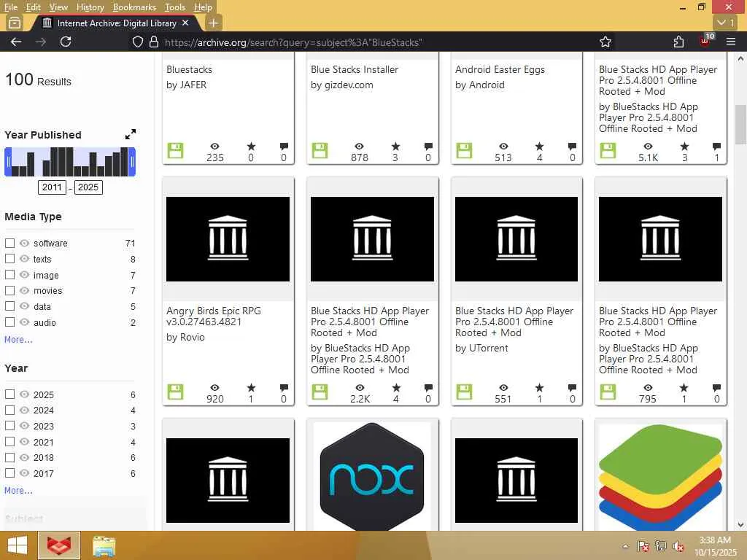Open the Firefox View button in tab bar
747x560 pixels.
tap(15, 23)
